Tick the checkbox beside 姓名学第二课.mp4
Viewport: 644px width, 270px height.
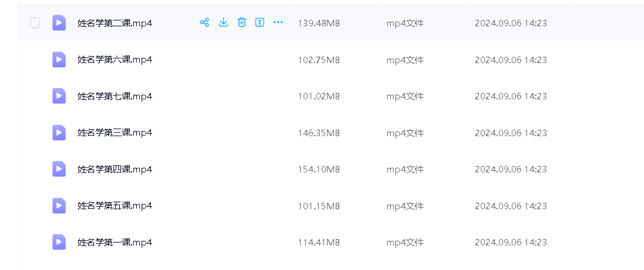pyautogui.click(x=35, y=23)
